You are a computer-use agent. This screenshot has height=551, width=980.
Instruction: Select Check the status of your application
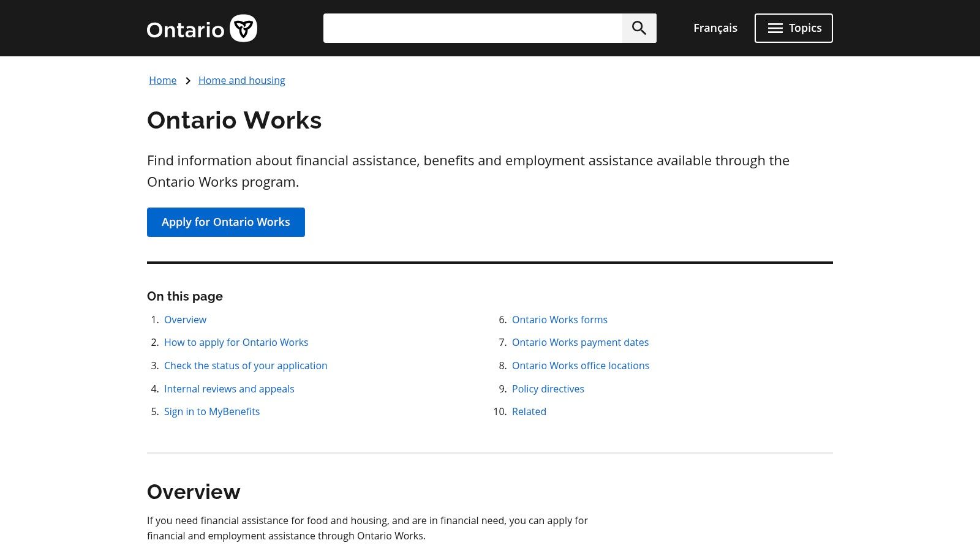(x=246, y=365)
